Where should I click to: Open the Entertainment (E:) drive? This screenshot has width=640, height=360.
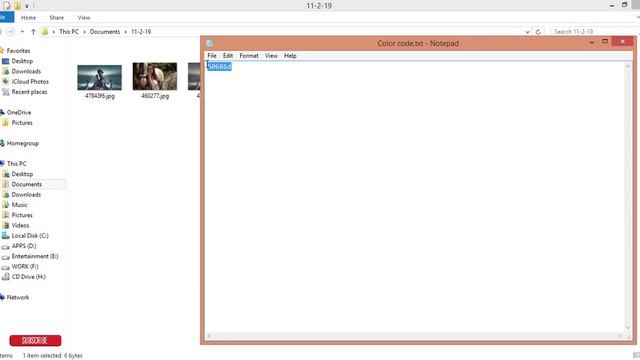pos(35,256)
